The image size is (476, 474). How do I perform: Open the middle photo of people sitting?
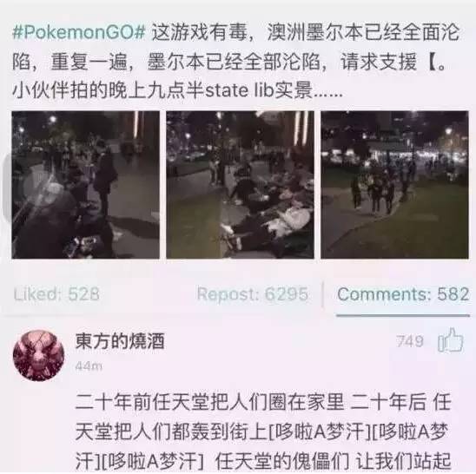tap(240, 185)
